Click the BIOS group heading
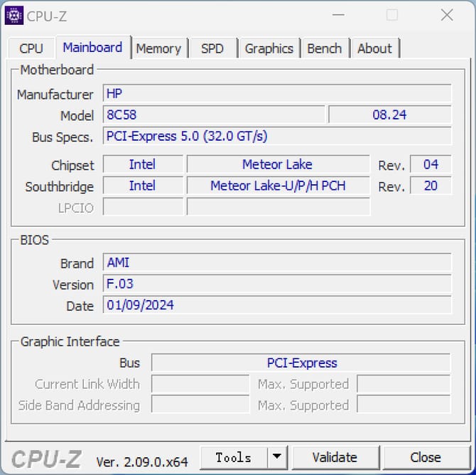The height and width of the screenshot is (475, 476). [34, 240]
